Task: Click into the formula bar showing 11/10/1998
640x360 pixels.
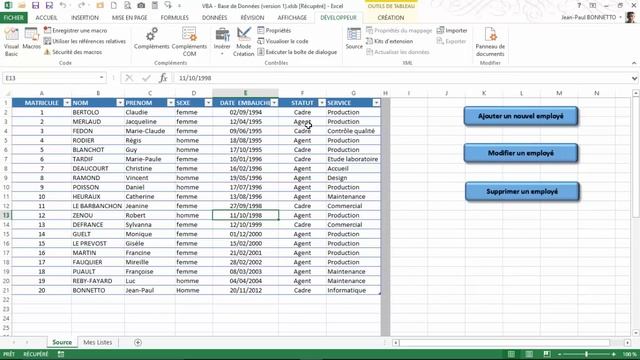Action: pos(402,78)
